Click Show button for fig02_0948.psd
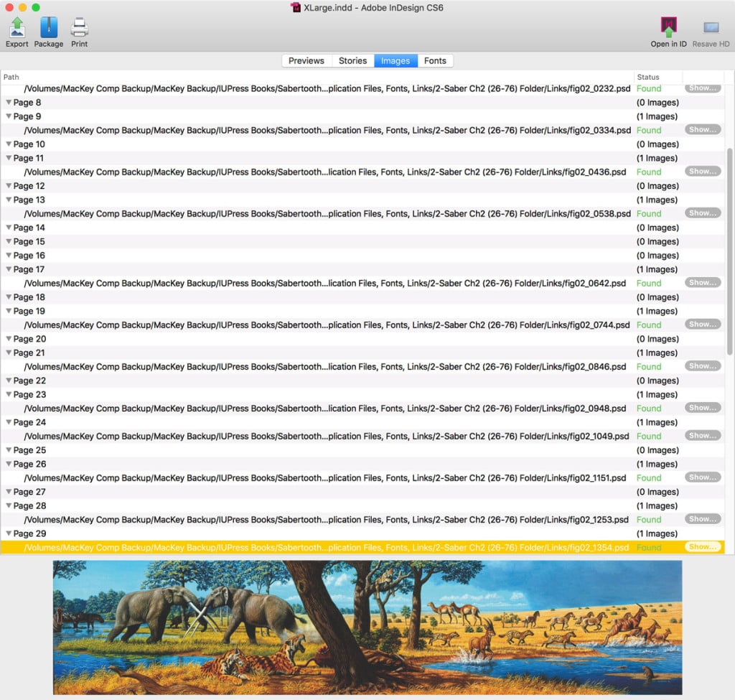The image size is (735, 700). (x=702, y=407)
